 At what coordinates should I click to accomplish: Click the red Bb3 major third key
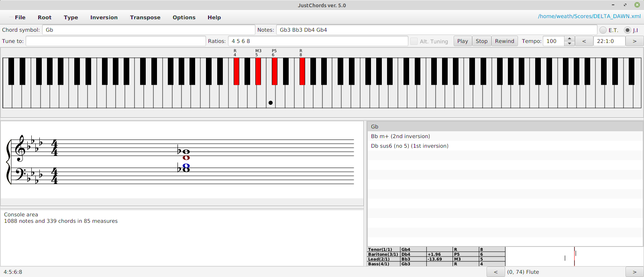(x=258, y=71)
